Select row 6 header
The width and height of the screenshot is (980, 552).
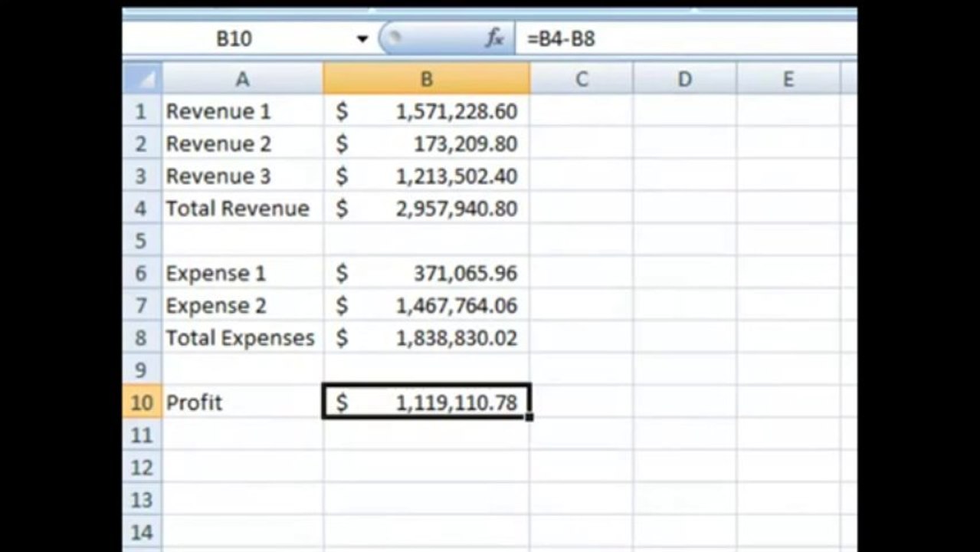pos(142,273)
